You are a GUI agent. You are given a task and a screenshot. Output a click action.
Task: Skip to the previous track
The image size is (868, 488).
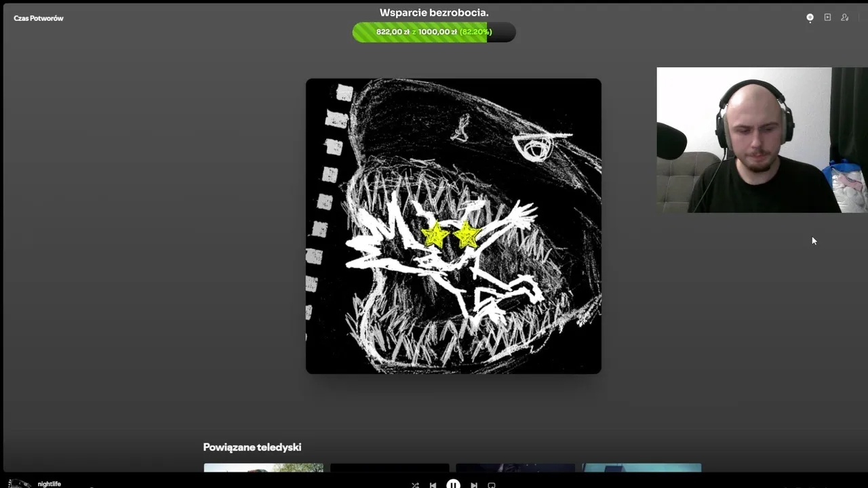pos(433,485)
